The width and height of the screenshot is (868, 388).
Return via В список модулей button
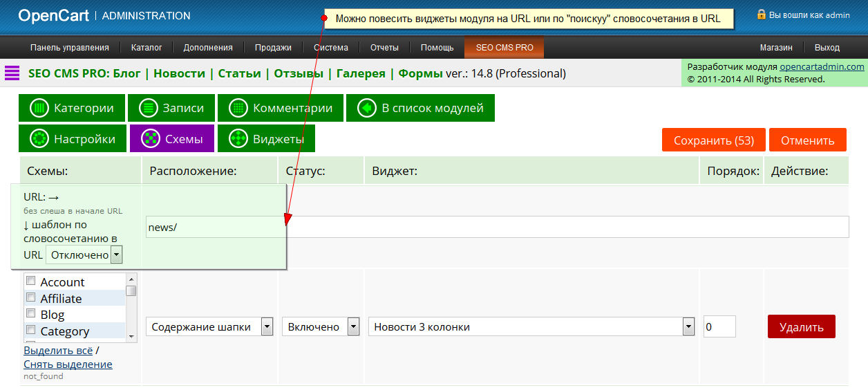pyautogui.click(x=420, y=108)
